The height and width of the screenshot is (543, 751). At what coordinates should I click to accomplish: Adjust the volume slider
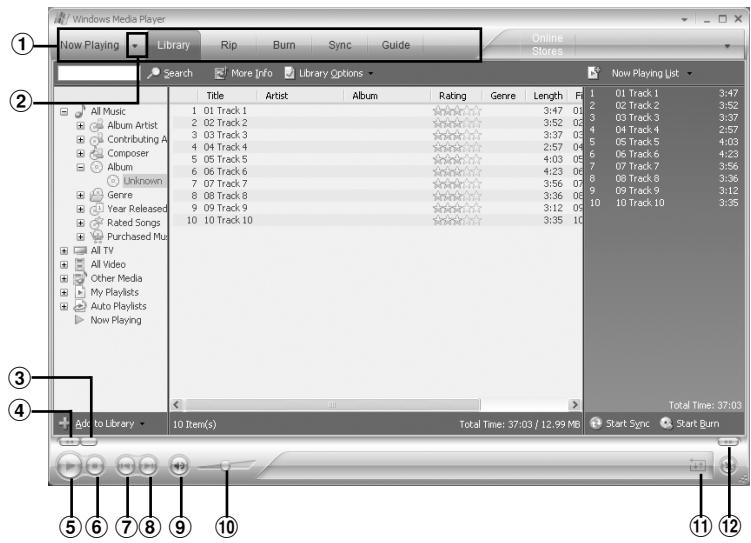click(225, 465)
